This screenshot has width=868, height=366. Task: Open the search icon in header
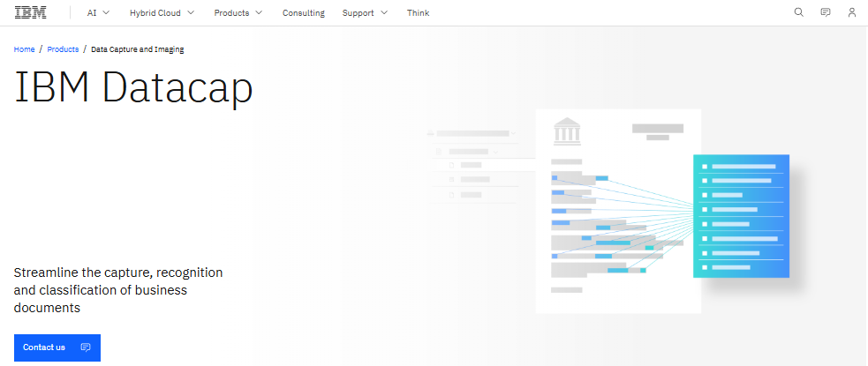point(799,12)
